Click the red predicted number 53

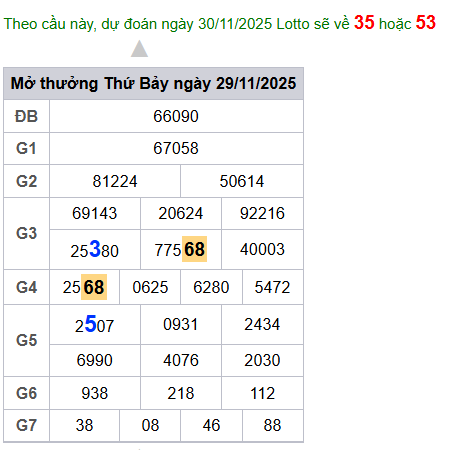click(426, 23)
